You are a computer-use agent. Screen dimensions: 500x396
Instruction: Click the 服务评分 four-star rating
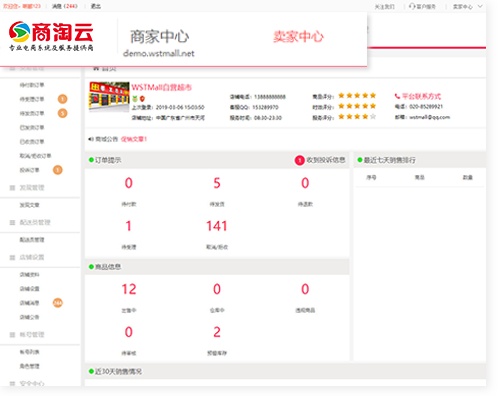[x=357, y=117]
